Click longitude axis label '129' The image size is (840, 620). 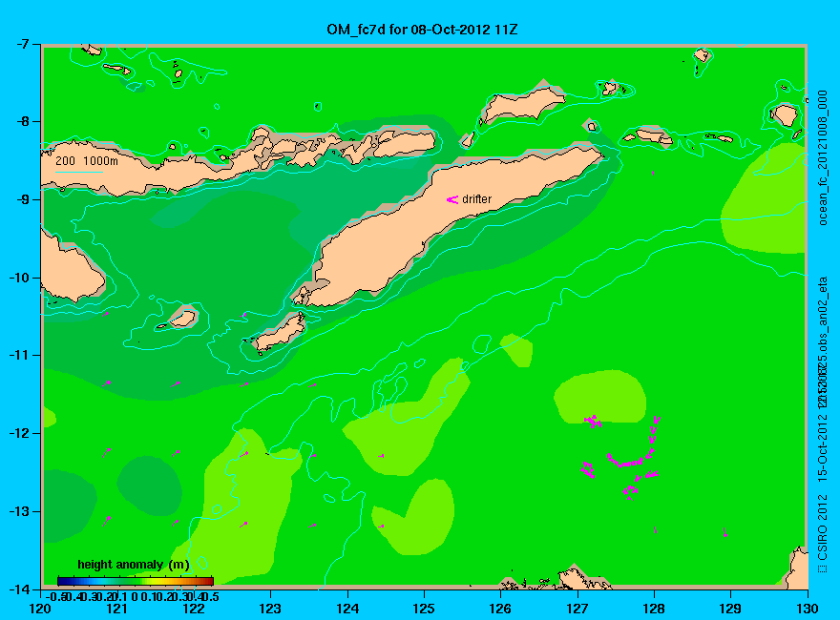731,609
